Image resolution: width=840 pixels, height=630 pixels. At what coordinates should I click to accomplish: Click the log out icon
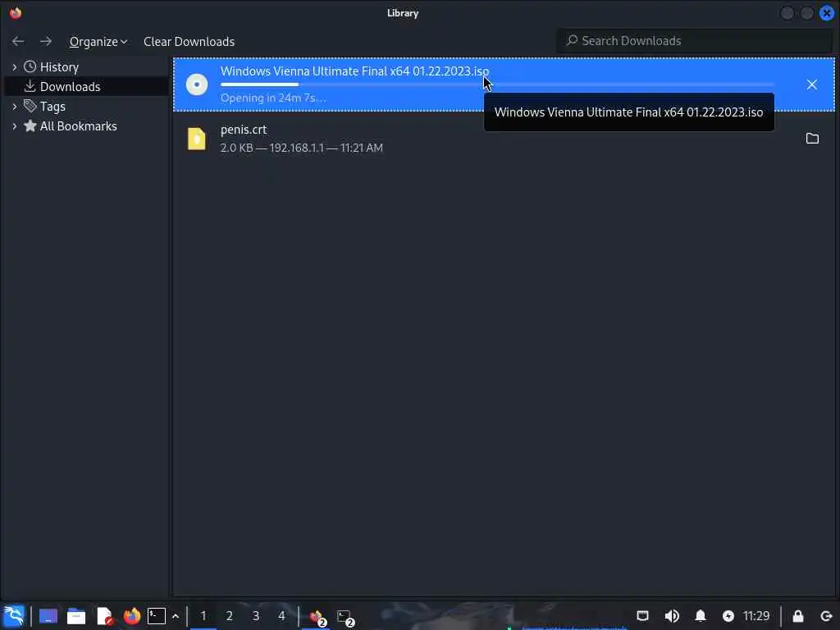point(826,616)
